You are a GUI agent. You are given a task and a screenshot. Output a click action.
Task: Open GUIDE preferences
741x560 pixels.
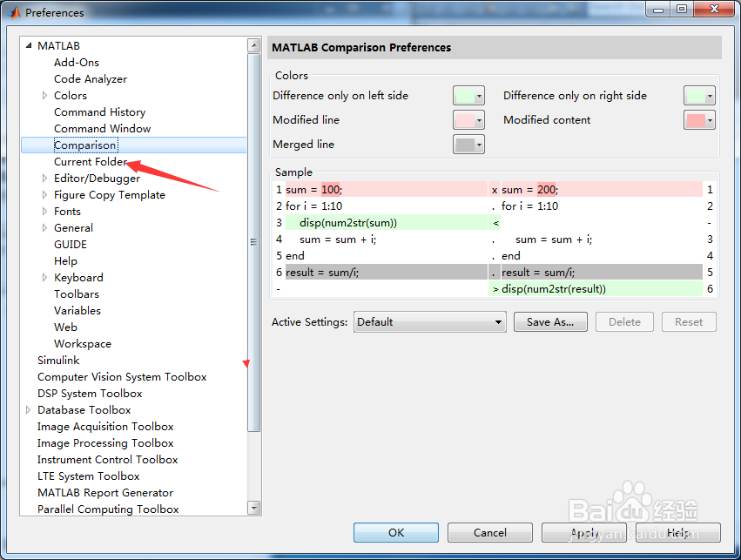pyautogui.click(x=71, y=245)
